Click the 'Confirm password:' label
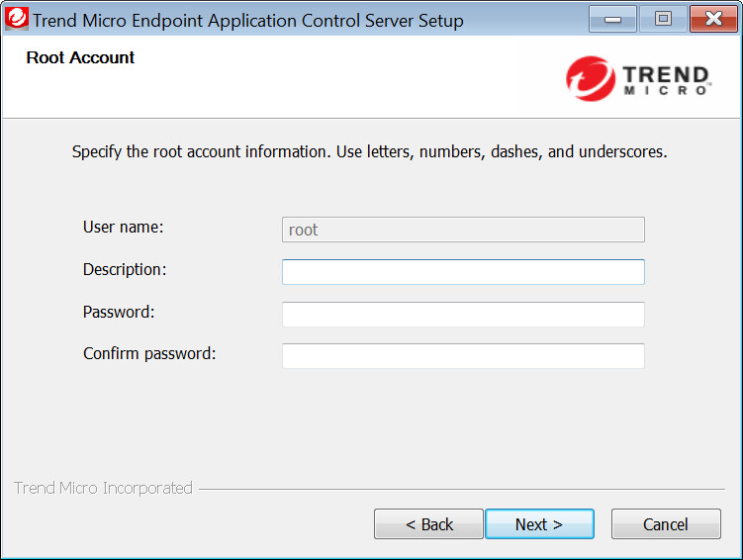Image resolution: width=743 pixels, height=560 pixels. [x=148, y=353]
